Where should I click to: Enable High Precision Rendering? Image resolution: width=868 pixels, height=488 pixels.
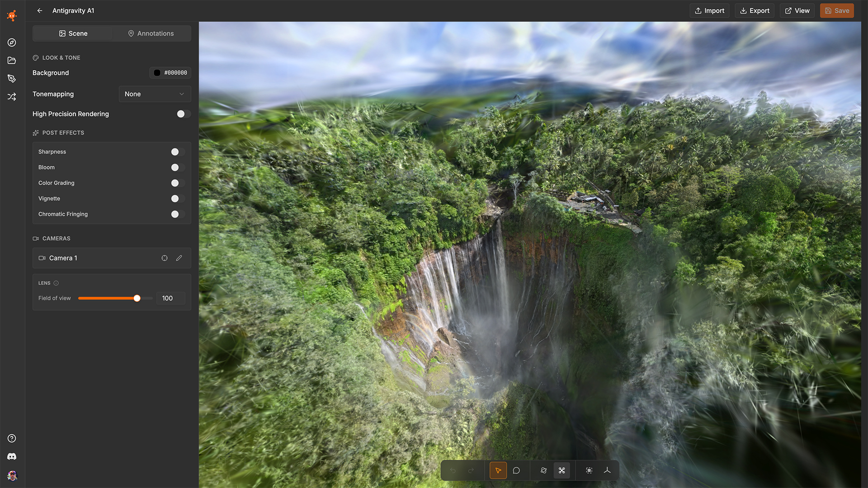pyautogui.click(x=183, y=114)
